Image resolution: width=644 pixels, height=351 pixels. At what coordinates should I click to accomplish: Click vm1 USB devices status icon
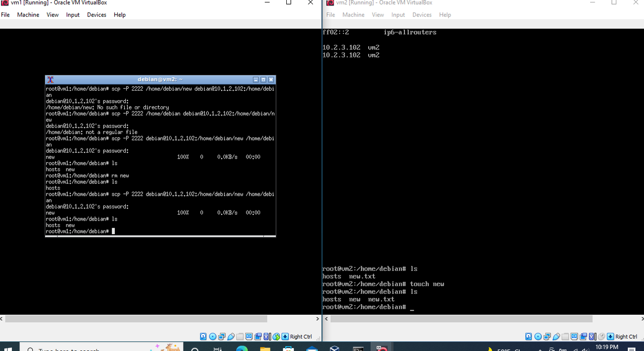coord(231,336)
